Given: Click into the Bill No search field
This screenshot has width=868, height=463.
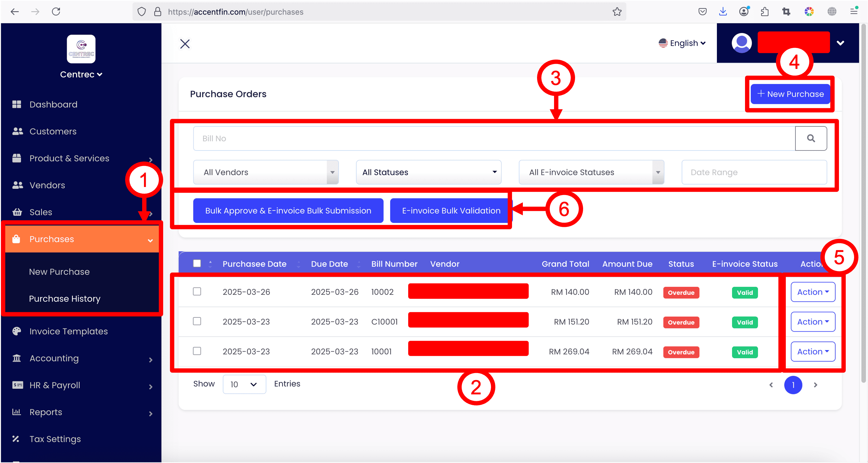Looking at the screenshot, I should point(494,138).
